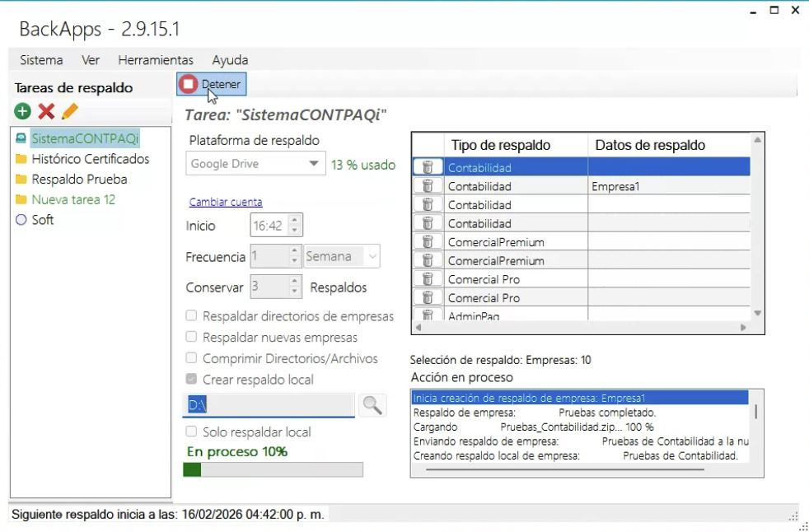Open the Google Drive platform dropdown
This screenshot has height=532, width=809.
pos(256,164)
